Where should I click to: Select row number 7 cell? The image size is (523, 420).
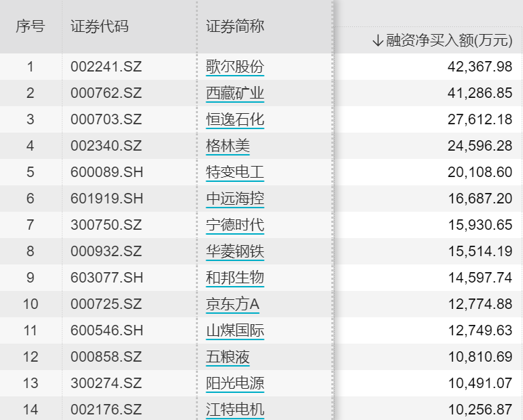[x=31, y=225]
